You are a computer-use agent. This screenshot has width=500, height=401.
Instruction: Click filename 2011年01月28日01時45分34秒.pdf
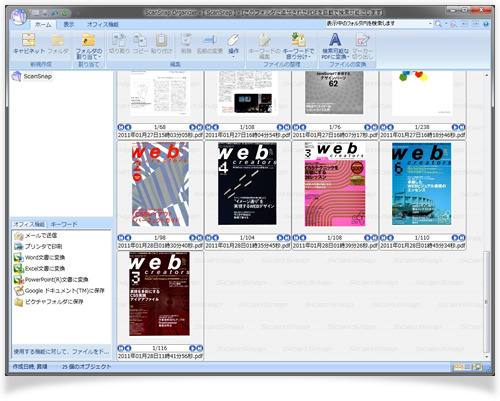[x=422, y=246]
